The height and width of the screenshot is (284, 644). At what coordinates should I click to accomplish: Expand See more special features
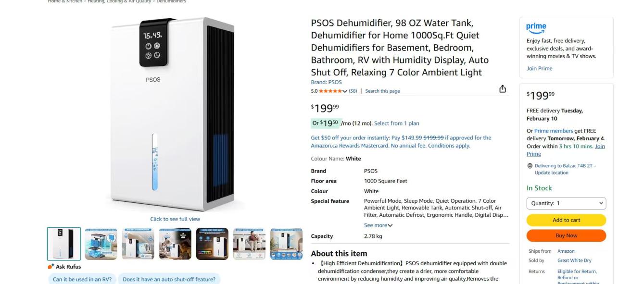pos(378,225)
